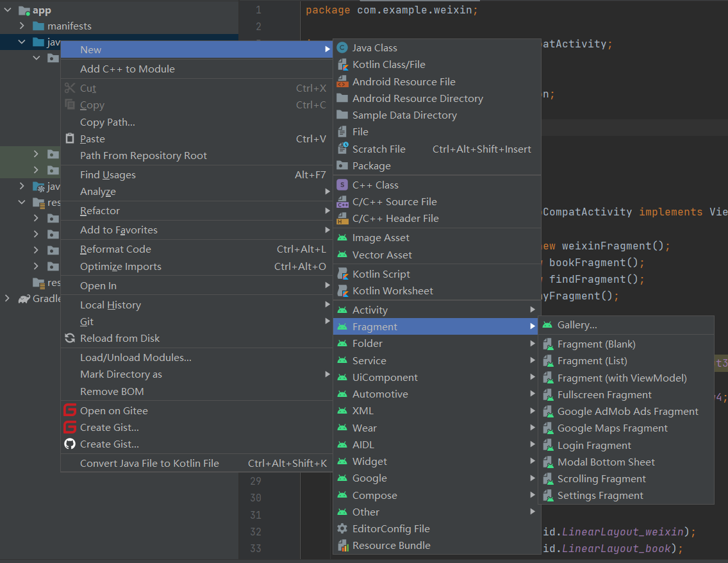Click the EditorConfig File gear icon
728x563 pixels.
tap(342, 528)
